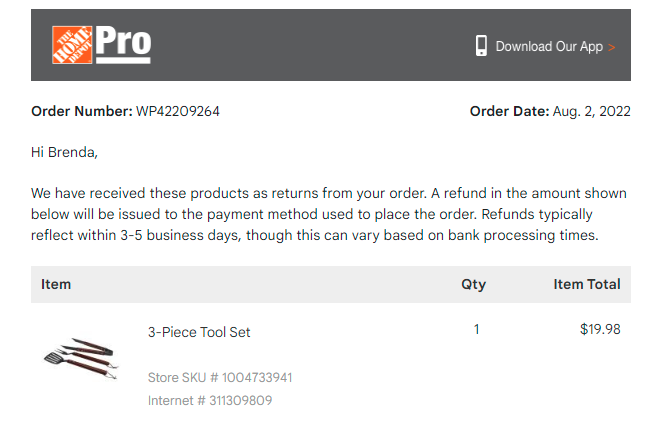Image resolution: width=658 pixels, height=430 pixels.
Task: Click the Pro wordmark in header
Action: click(123, 44)
